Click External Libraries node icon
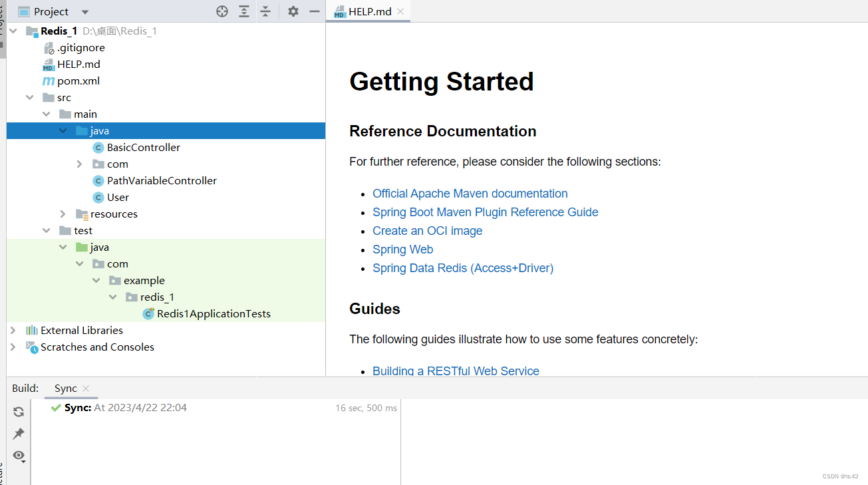This screenshot has height=485, width=868. (31, 330)
